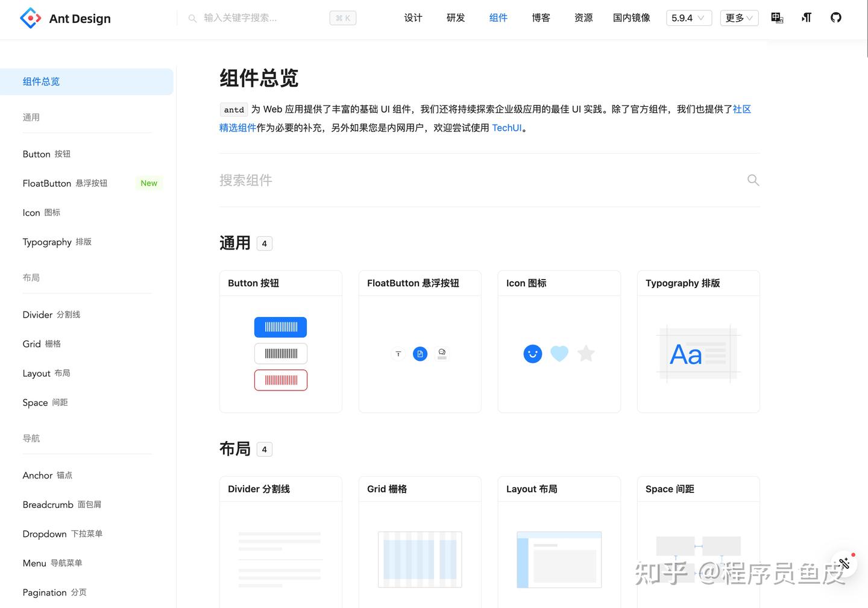Click the header search magnifier icon
Screen dimensions: 868x608
click(x=193, y=19)
